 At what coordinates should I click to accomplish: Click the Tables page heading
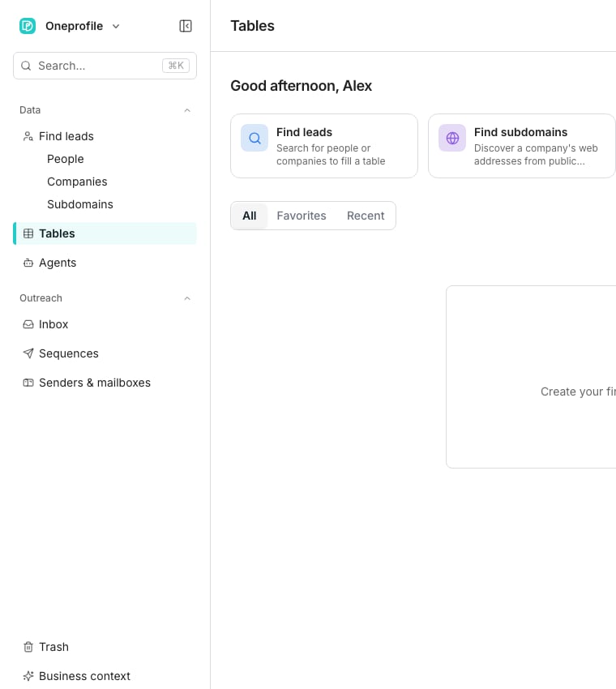tap(252, 26)
